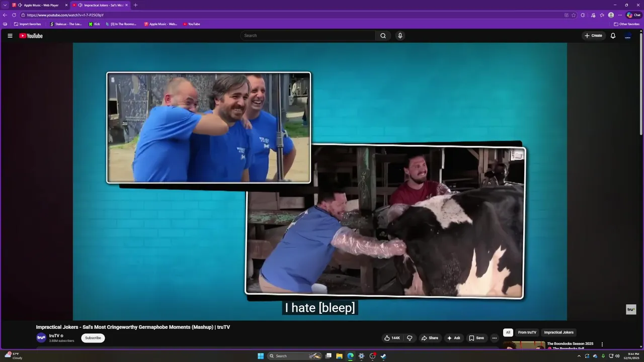Click the browser address bar URL

click(65, 15)
